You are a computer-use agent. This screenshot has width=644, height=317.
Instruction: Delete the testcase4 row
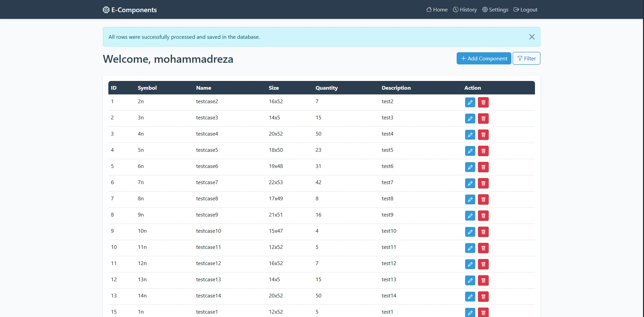click(483, 135)
